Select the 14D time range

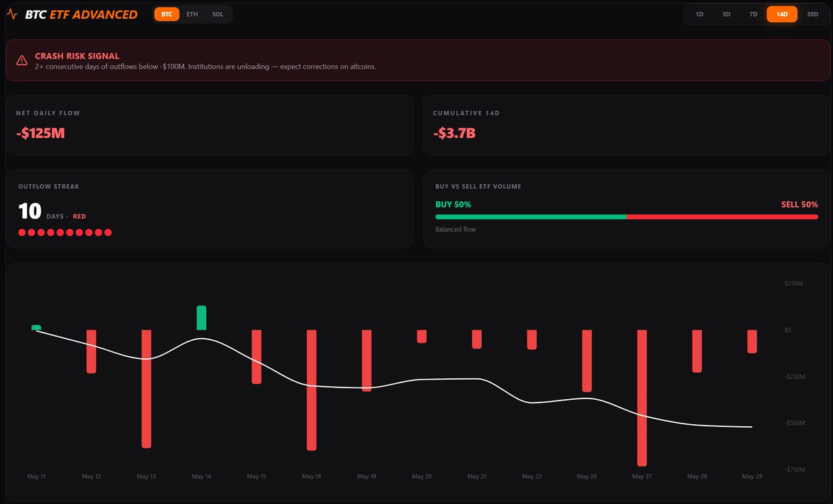(782, 14)
